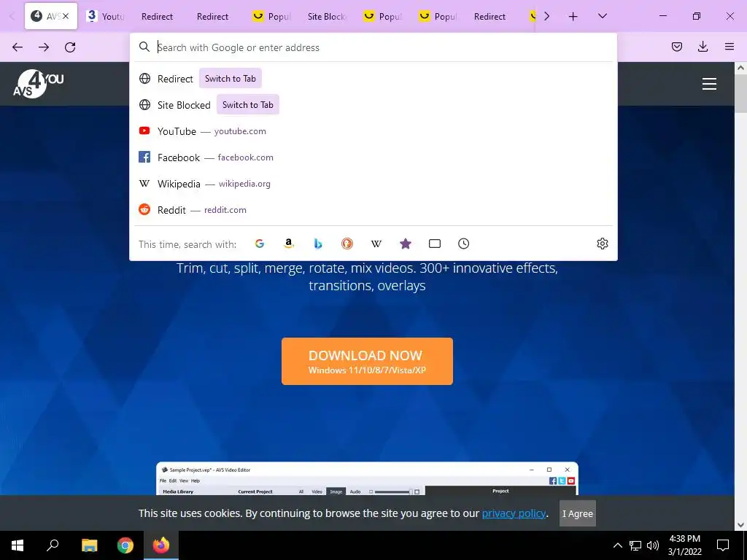Screen dimensions: 747x560
Task: Open search settings gear icon
Action: tap(602, 244)
